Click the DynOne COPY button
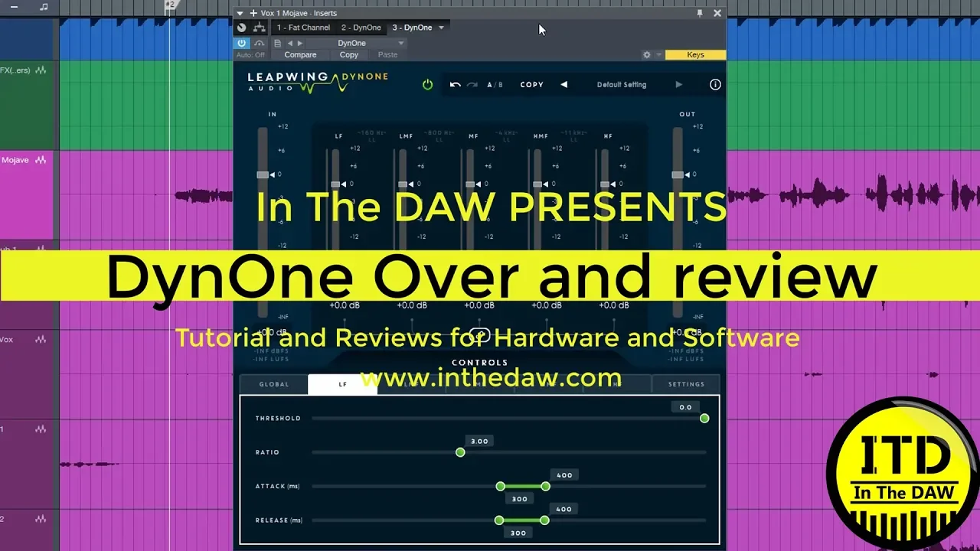 [x=532, y=85]
